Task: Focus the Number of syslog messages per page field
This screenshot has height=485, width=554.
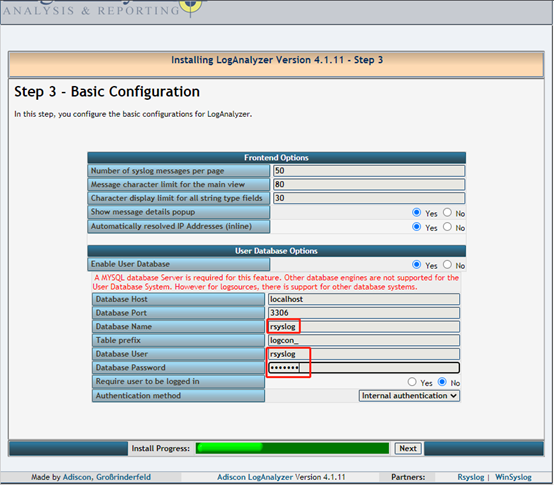Action: pos(369,171)
